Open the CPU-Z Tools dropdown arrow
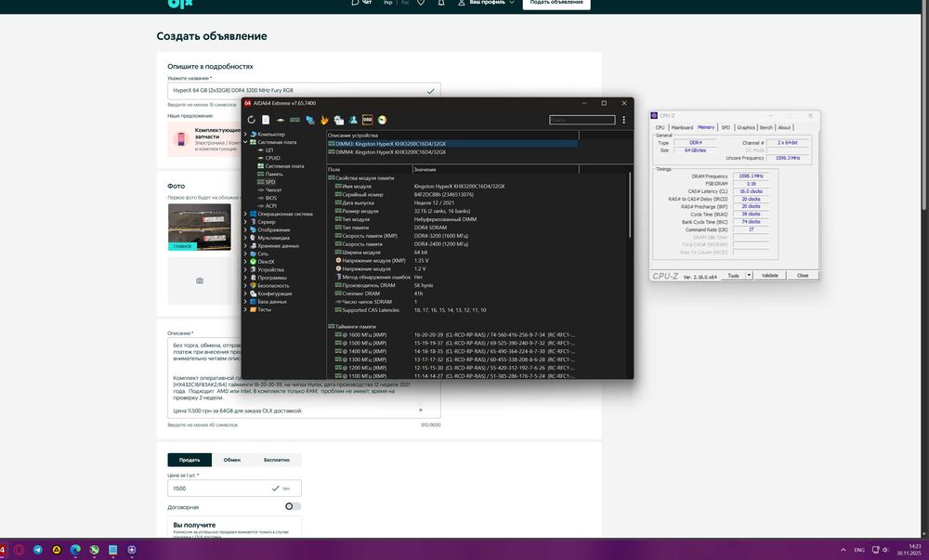 (x=748, y=275)
